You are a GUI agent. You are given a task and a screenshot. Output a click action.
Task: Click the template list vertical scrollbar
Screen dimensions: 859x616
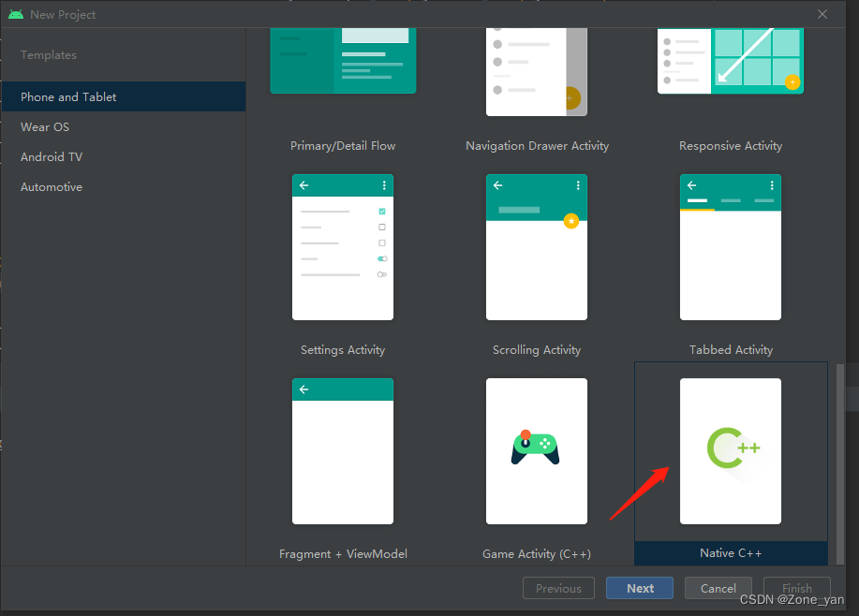(840, 463)
